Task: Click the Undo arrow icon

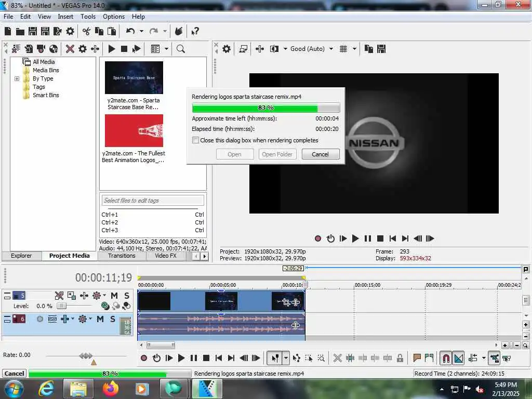Action: (130, 31)
